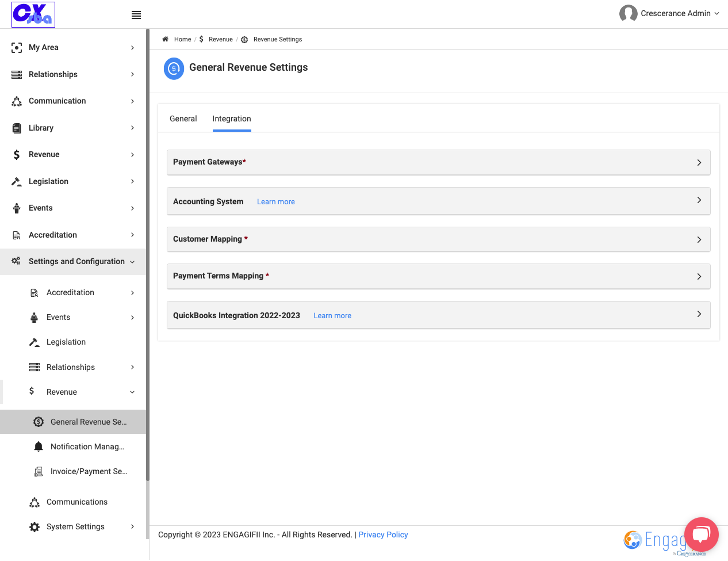728x561 pixels.
Task: Go to Revenue breadcrumb link
Action: 221,40
